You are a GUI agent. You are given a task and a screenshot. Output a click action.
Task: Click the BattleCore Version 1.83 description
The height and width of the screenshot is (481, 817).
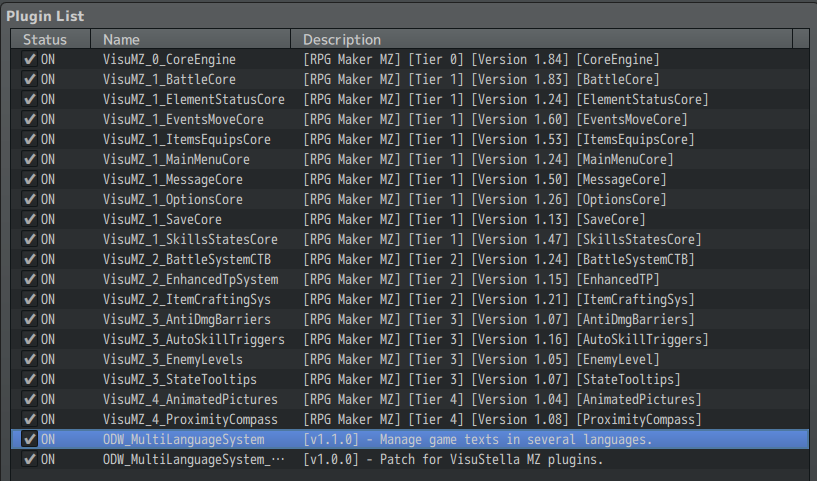481,79
